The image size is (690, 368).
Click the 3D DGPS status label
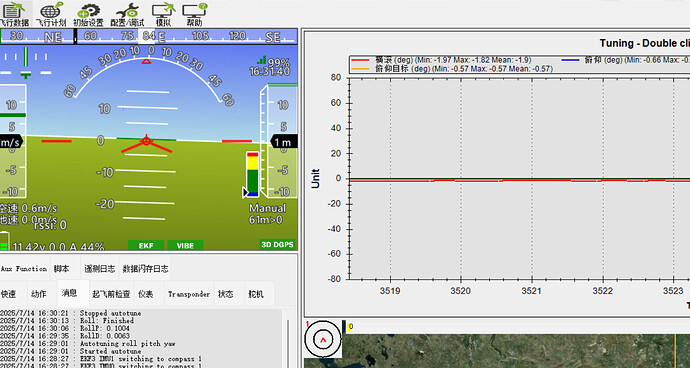(277, 245)
